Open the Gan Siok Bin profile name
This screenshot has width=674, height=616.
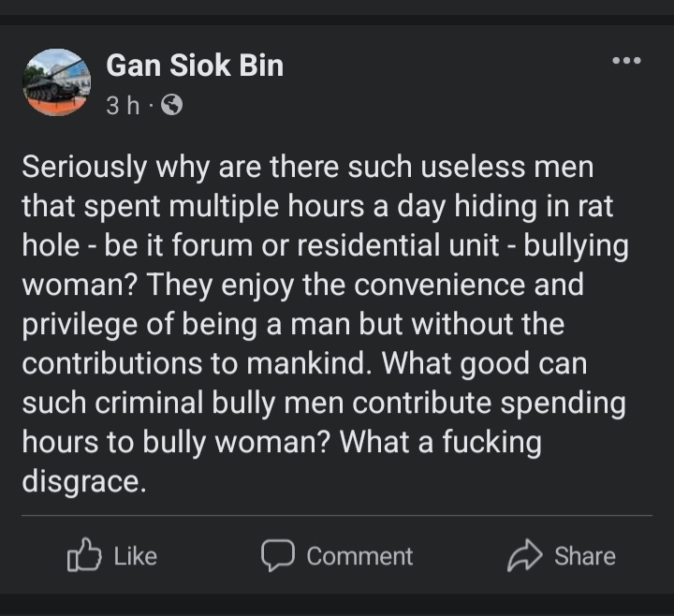(x=195, y=66)
